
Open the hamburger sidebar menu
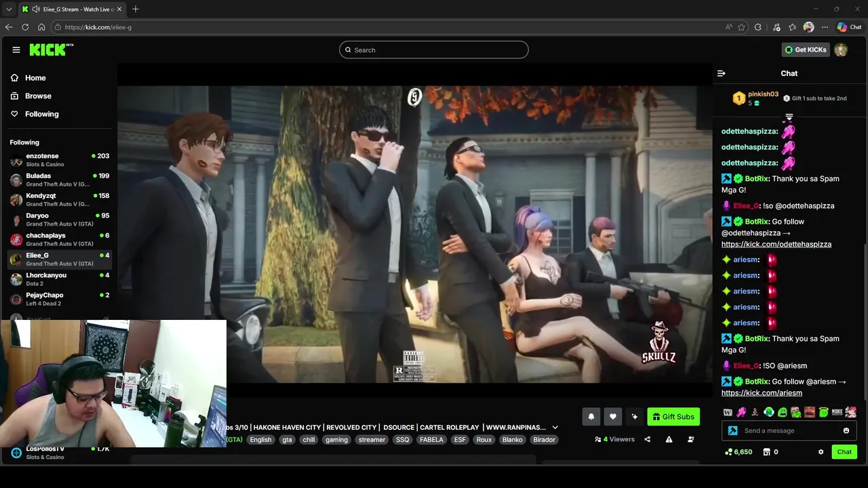(x=16, y=49)
